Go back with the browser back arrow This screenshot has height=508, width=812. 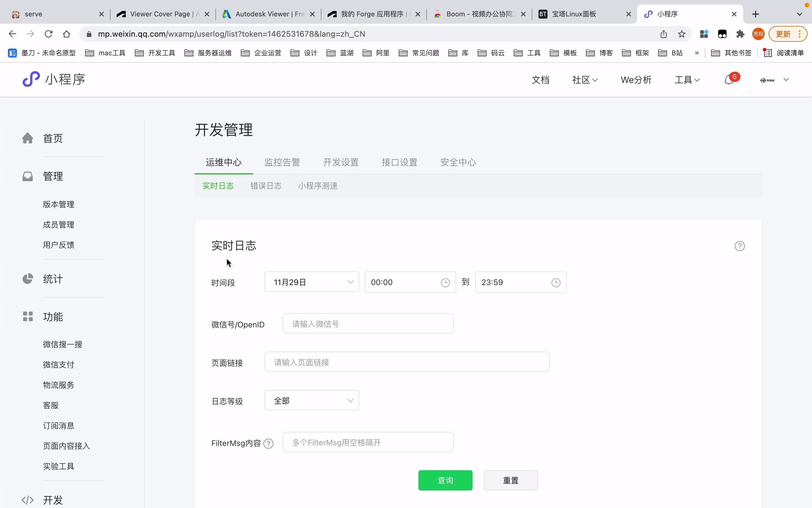[12, 34]
